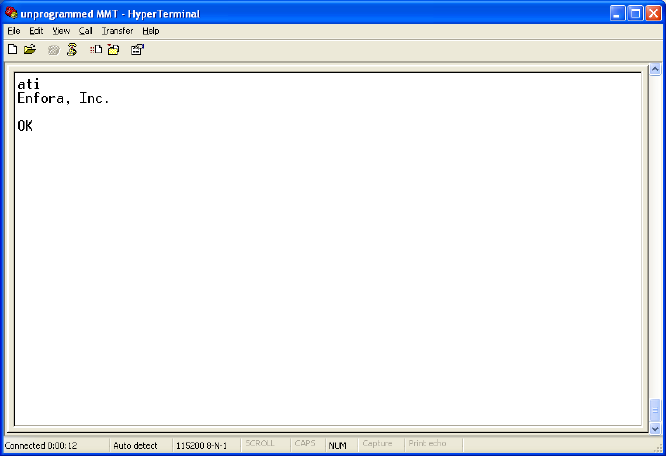Click the Receive file toolbar icon
The width and height of the screenshot is (666, 456).
[x=113, y=50]
